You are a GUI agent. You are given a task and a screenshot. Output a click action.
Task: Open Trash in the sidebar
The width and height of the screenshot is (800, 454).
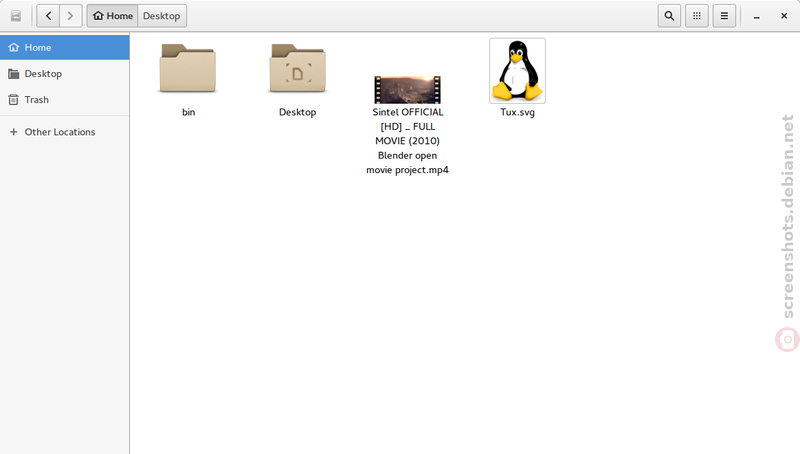pyautogui.click(x=65, y=99)
